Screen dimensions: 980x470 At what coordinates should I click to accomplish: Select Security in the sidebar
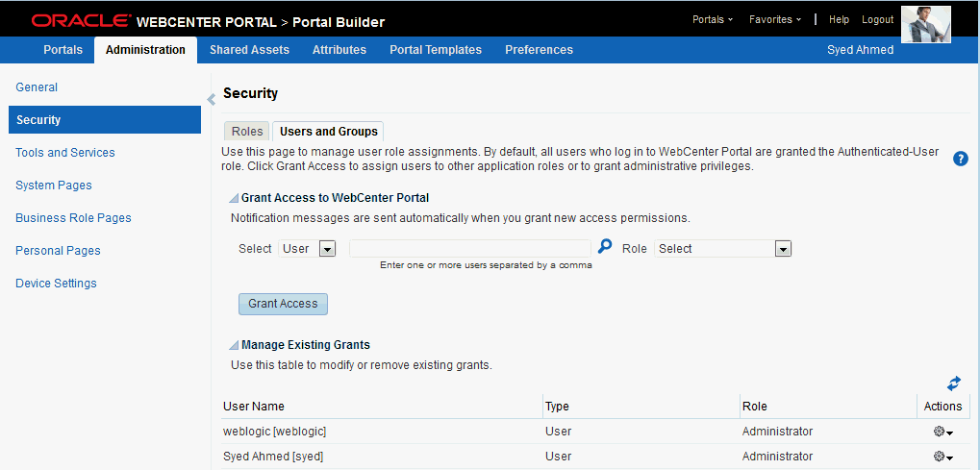pyautogui.click(x=105, y=120)
